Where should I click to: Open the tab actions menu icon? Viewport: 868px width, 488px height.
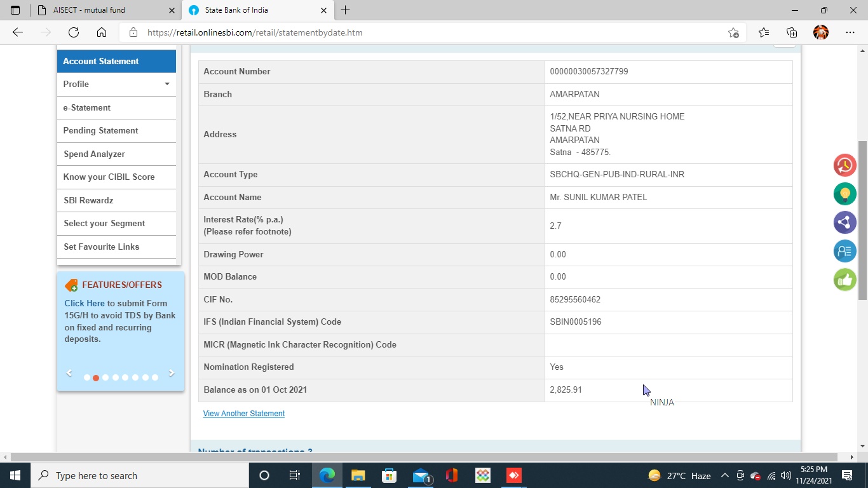coord(15,10)
